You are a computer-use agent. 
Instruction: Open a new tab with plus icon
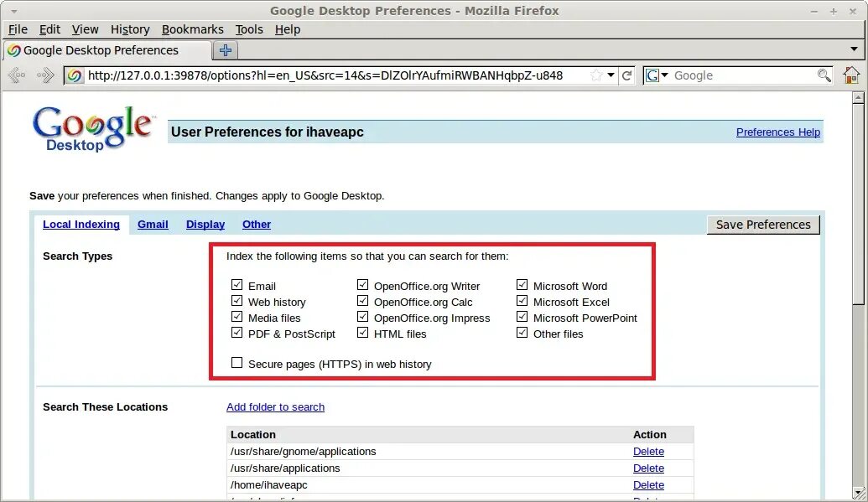point(226,50)
